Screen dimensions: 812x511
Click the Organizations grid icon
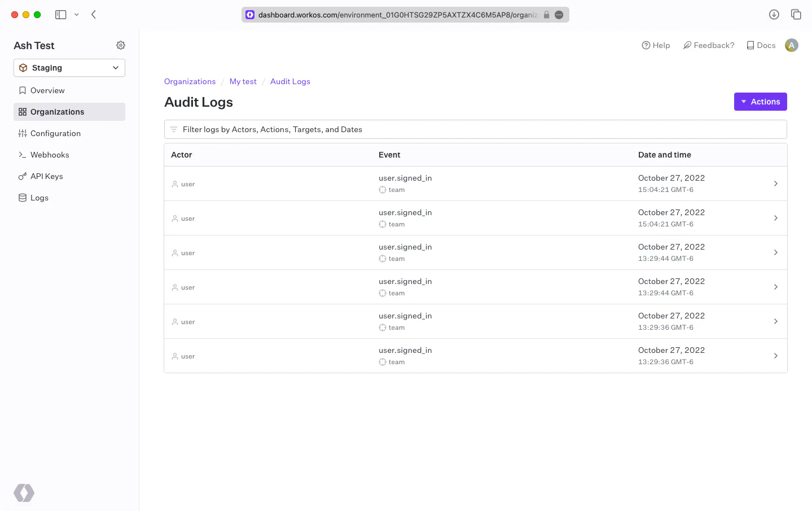pos(23,112)
